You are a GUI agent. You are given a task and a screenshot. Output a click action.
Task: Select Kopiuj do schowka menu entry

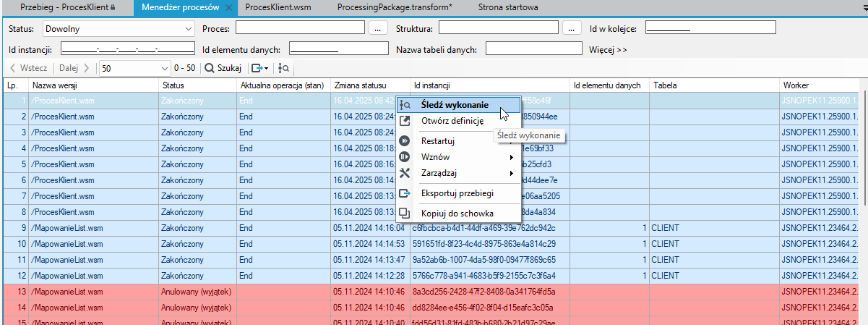pyautogui.click(x=458, y=214)
